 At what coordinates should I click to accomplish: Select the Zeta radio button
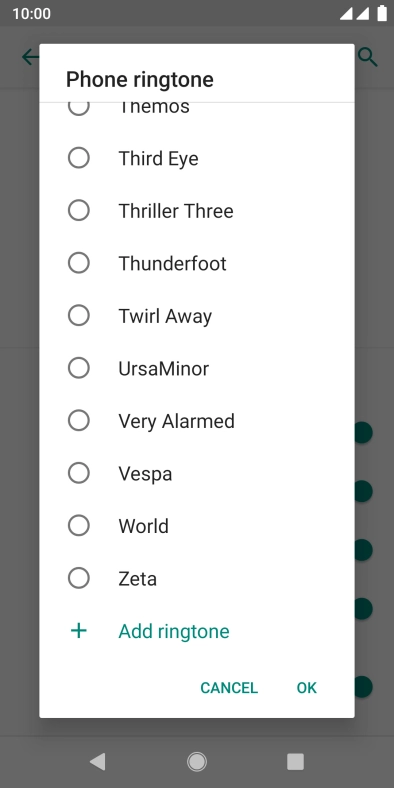click(79, 578)
